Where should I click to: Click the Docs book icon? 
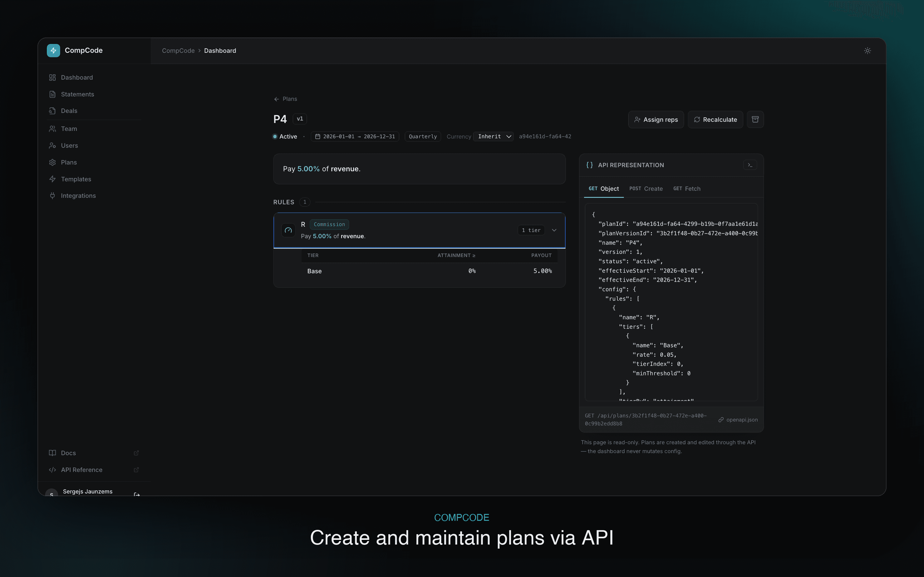(52, 453)
